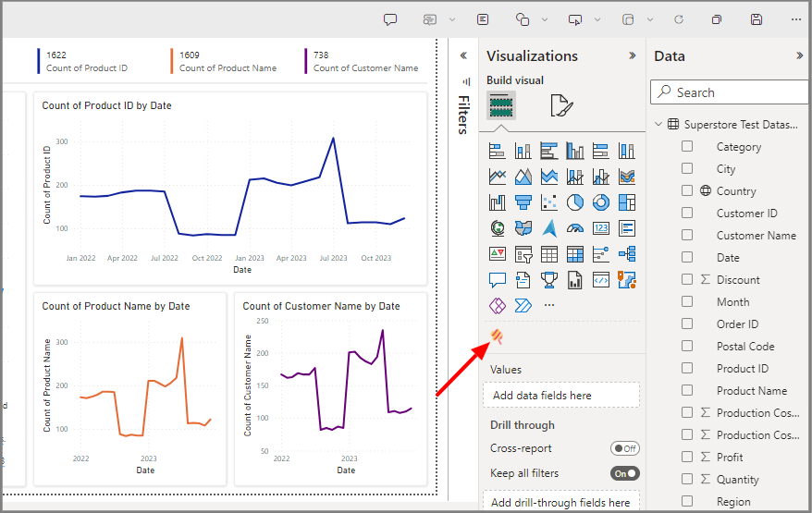812x513 pixels.
Task: Click the 738 Count of Customer Name card
Action: coord(363,61)
